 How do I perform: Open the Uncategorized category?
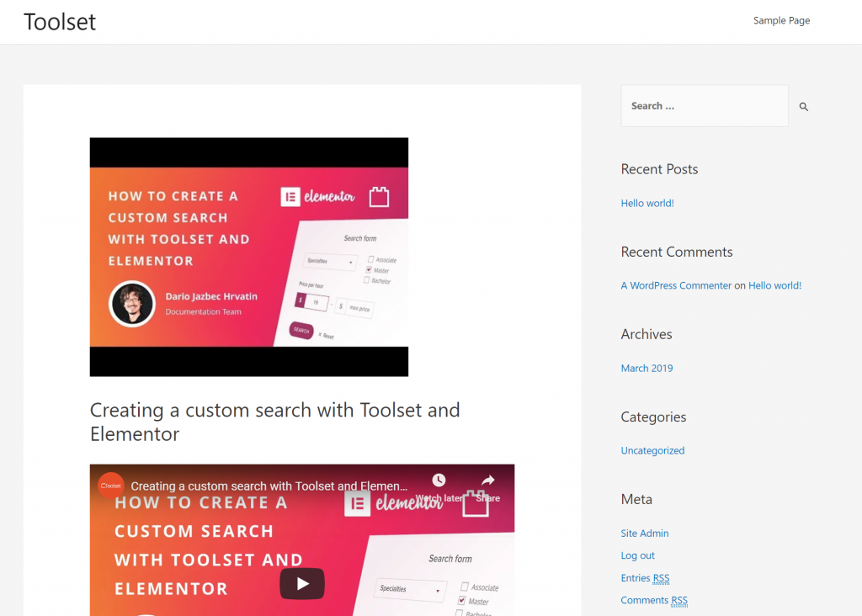point(652,450)
